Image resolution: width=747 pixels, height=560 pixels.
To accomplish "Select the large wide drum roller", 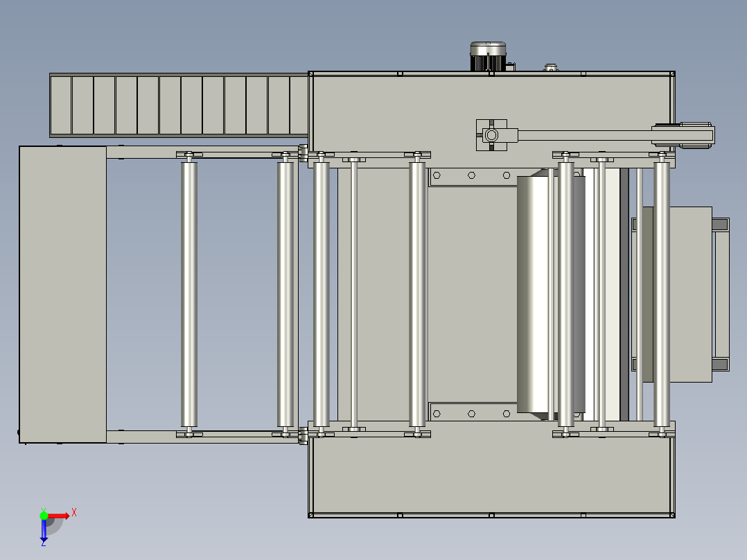I will point(551,295).
